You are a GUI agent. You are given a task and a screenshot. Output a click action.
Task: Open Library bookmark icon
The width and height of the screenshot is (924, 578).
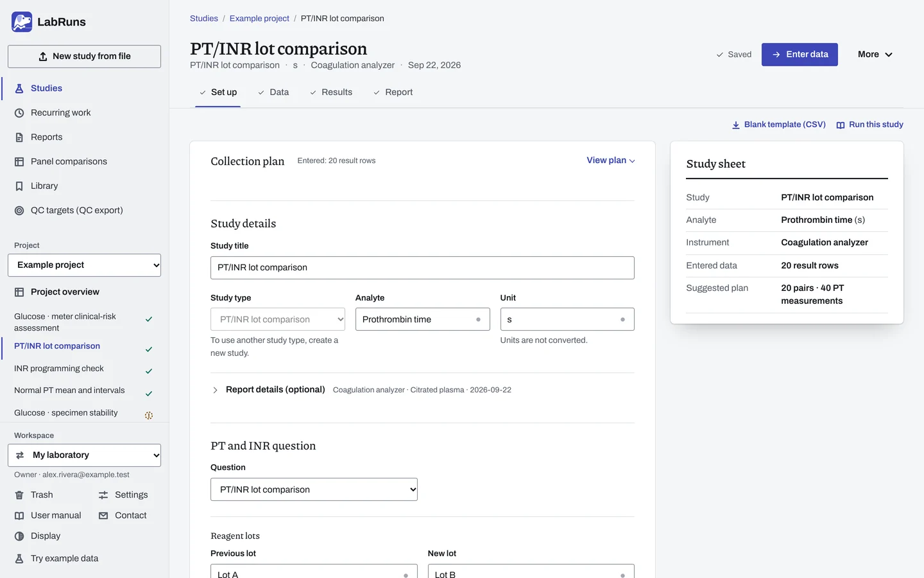[x=19, y=186]
